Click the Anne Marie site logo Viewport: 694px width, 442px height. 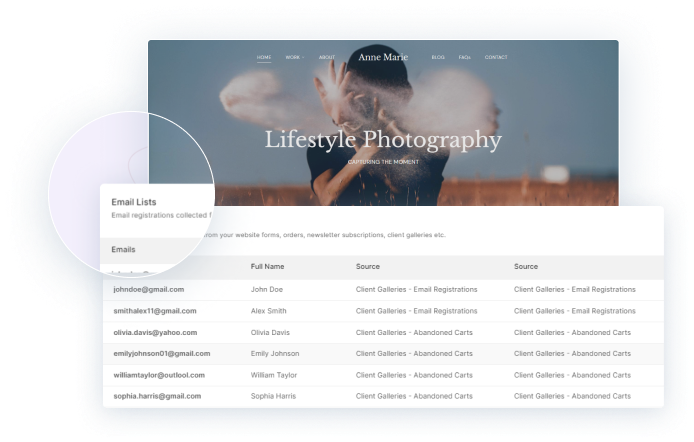(383, 57)
